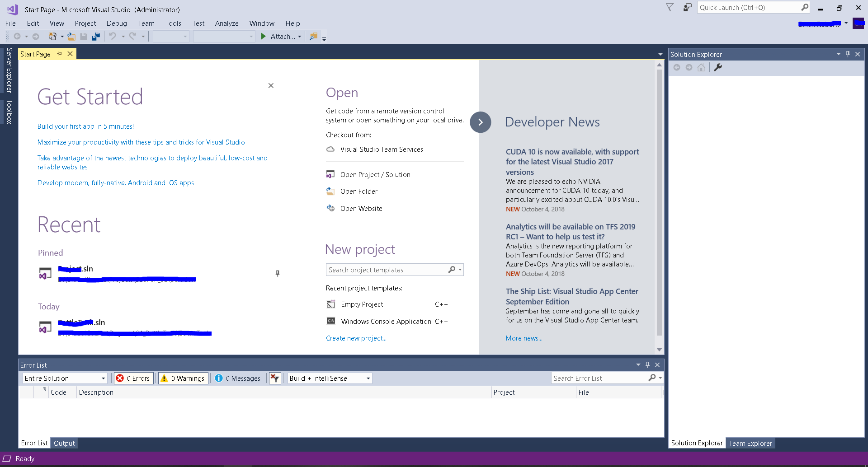Click the Solution Explorer Forward icon

pos(689,68)
